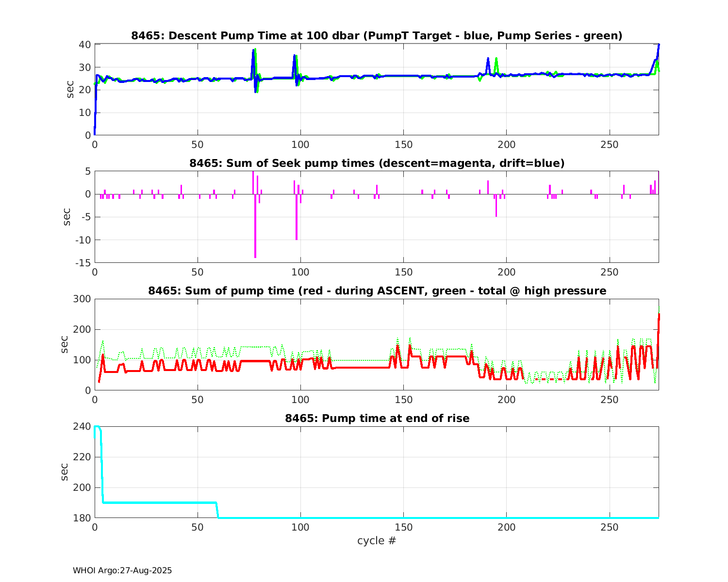Click the Sum of pump time ASCENT title

tap(377, 291)
